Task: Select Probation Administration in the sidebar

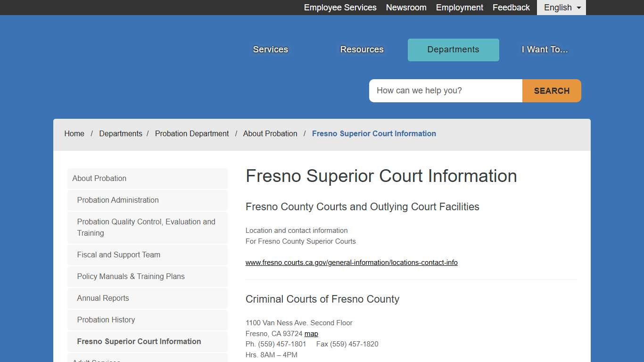Action: (x=117, y=200)
